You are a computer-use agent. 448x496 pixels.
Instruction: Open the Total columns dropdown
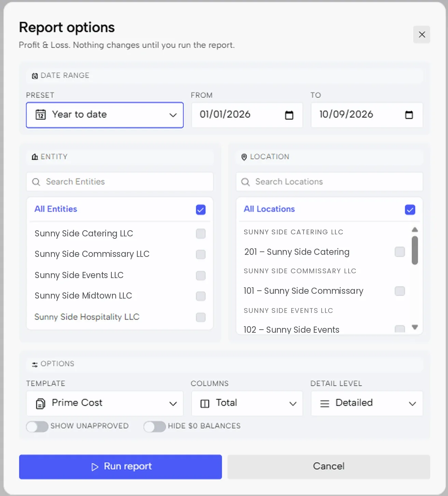click(x=247, y=403)
